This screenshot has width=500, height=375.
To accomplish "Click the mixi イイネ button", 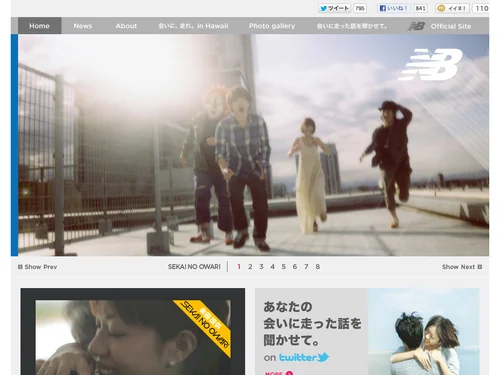I will 452,8.
